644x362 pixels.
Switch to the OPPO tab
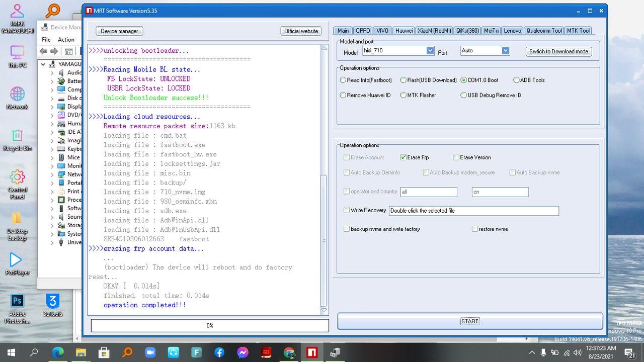(363, 31)
